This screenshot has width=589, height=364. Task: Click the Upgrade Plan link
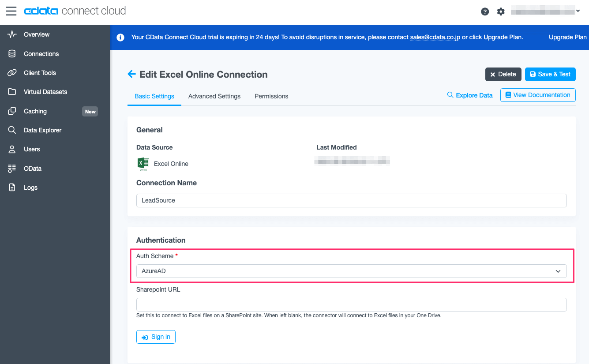567,37
